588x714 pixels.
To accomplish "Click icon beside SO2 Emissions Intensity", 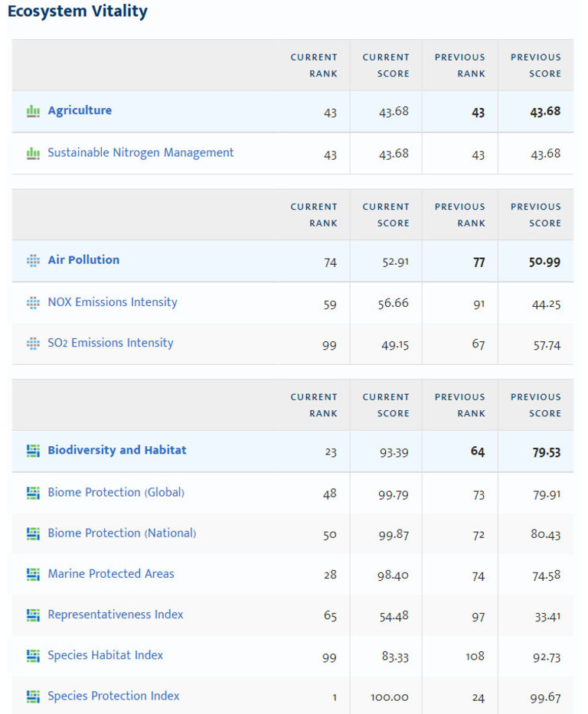I will (x=33, y=344).
